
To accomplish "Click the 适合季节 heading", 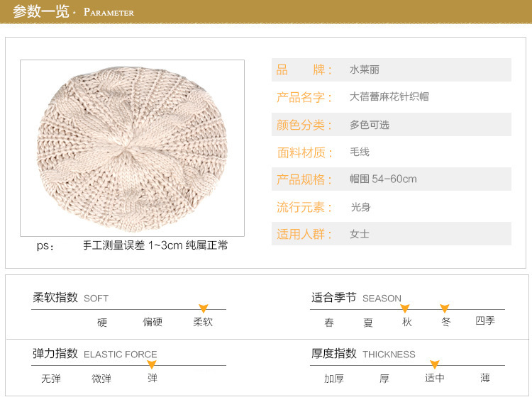I will pyautogui.click(x=334, y=297).
